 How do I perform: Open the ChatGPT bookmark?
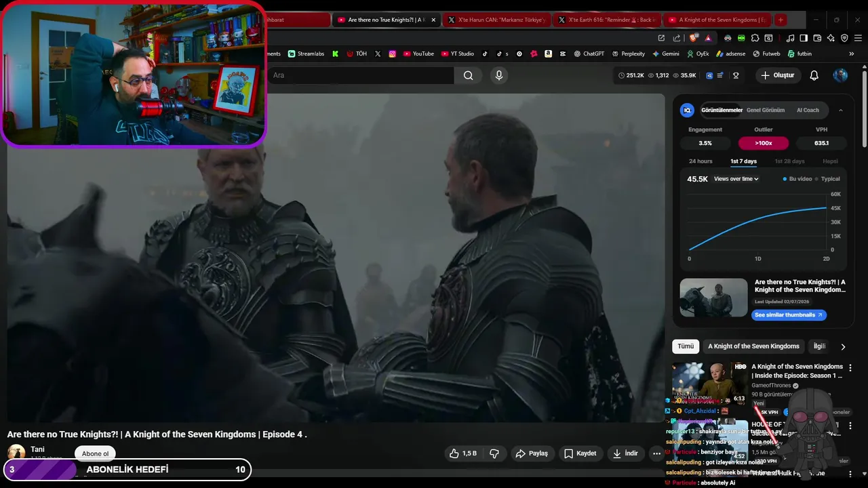point(589,54)
